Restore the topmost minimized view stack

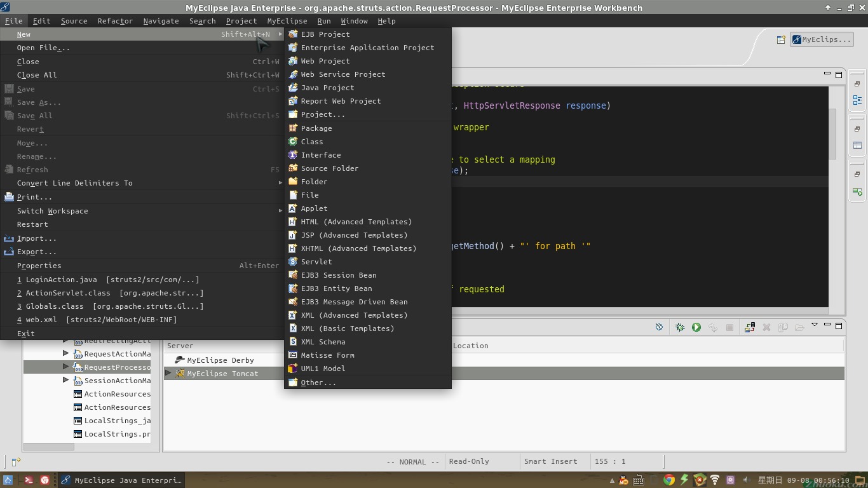coord(857,84)
